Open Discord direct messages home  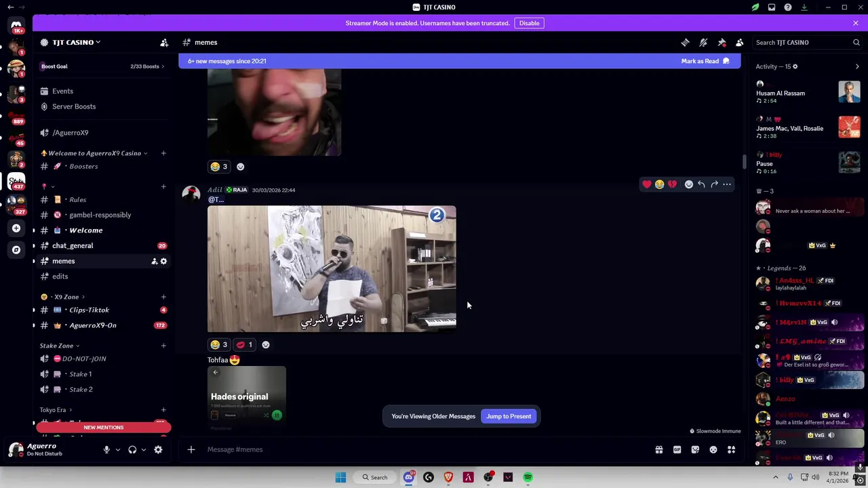coord(16,25)
